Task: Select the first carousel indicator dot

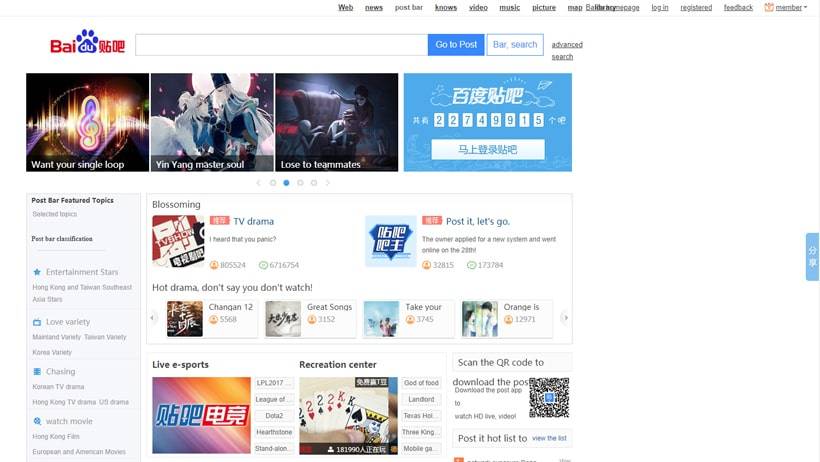Action: (x=273, y=183)
